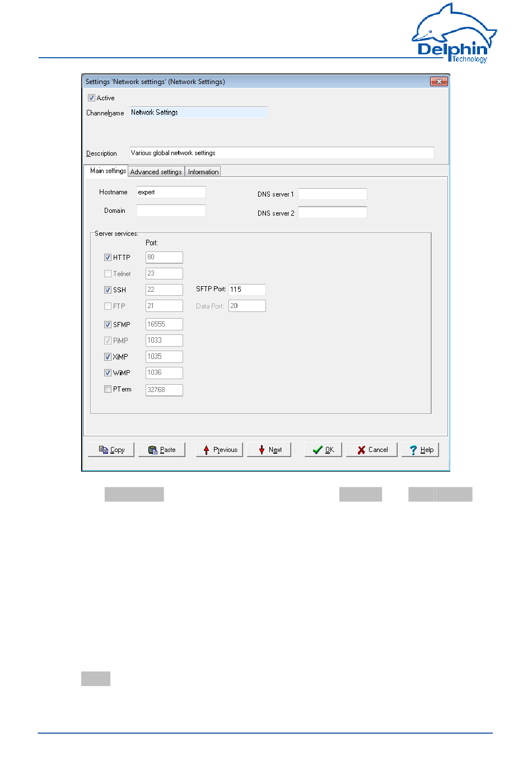The width and height of the screenshot is (532, 760).
Task: Click the 'SFTP Port:' label
Action: pyautogui.click(x=211, y=290)
